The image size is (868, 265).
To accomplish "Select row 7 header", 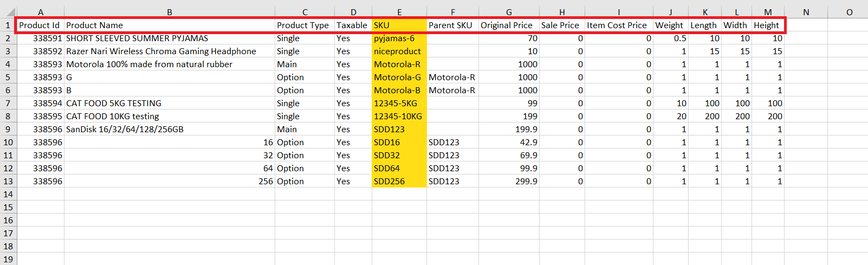I will pyautogui.click(x=8, y=103).
